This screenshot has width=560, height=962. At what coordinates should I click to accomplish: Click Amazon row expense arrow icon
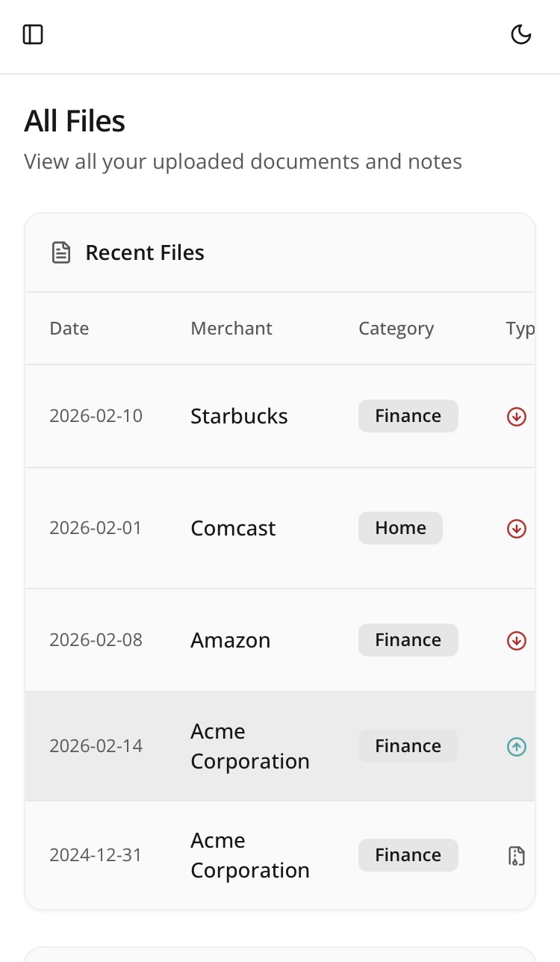click(x=516, y=641)
